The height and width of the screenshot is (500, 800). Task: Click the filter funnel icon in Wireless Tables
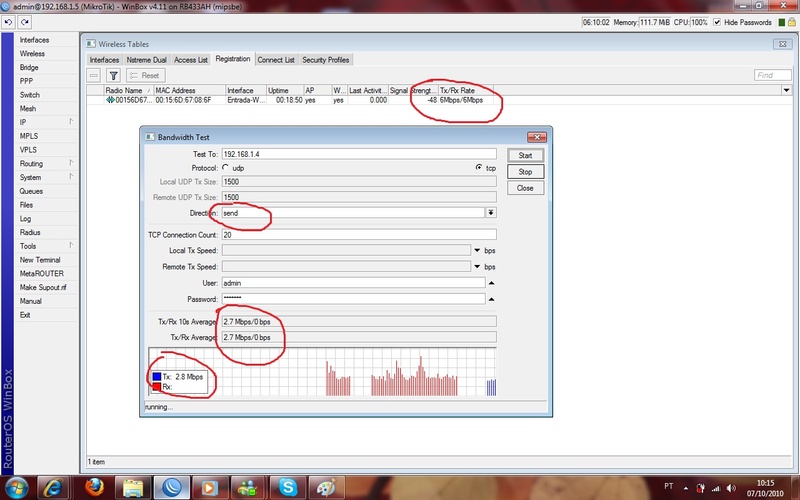click(113, 76)
